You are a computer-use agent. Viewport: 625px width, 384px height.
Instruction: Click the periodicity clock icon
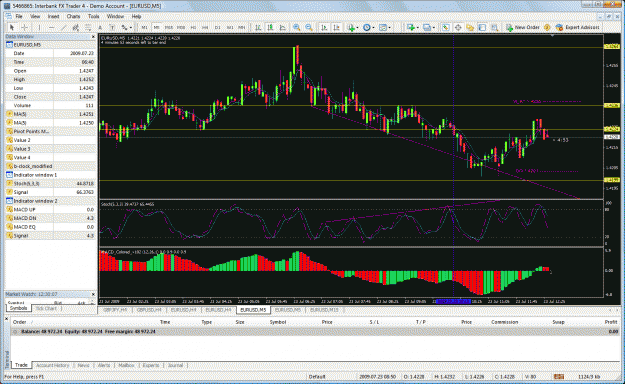(x=367, y=28)
